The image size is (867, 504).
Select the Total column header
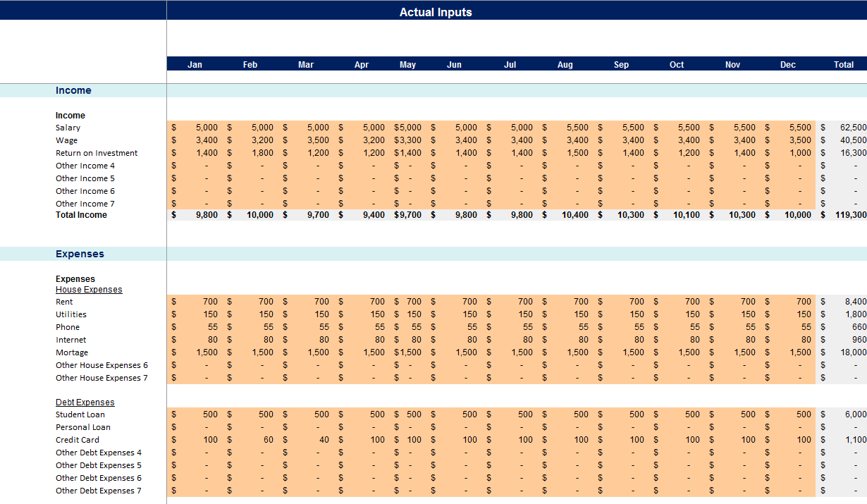click(844, 64)
